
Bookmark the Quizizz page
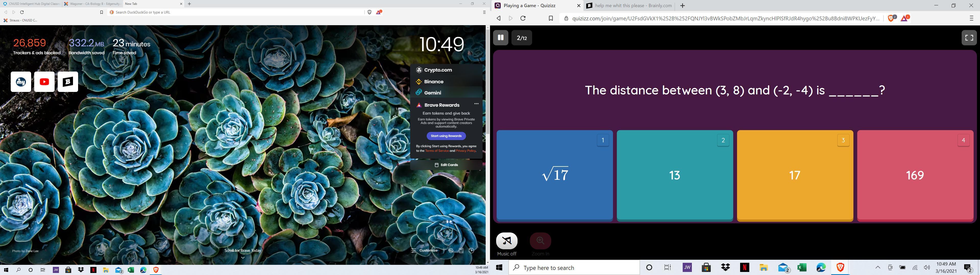[550, 18]
